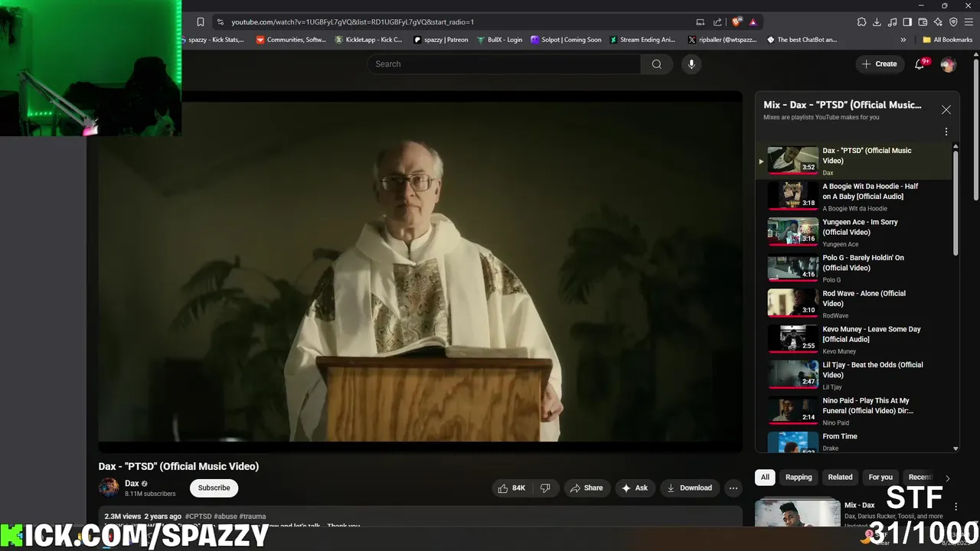The height and width of the screenshot is (551, 980).
Task: Click the #trauma hashtag link
Action: pos(253,517)
